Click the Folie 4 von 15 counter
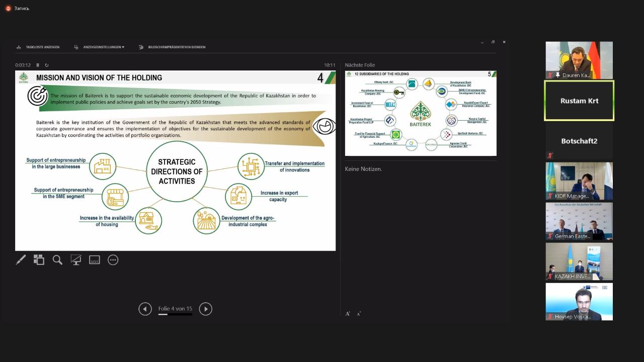644x362 pixels. (x=175, y=309)
